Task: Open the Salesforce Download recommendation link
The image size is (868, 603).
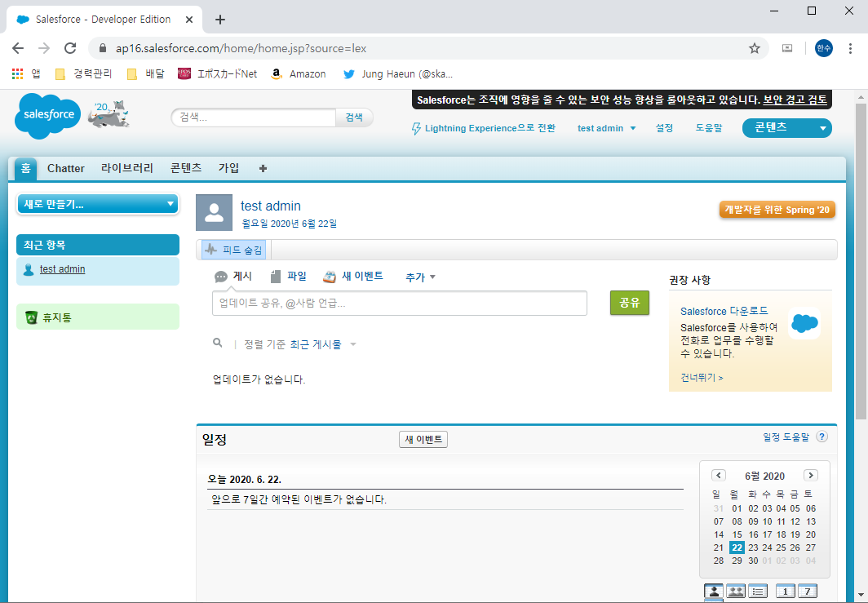Action: coord(724,311)
